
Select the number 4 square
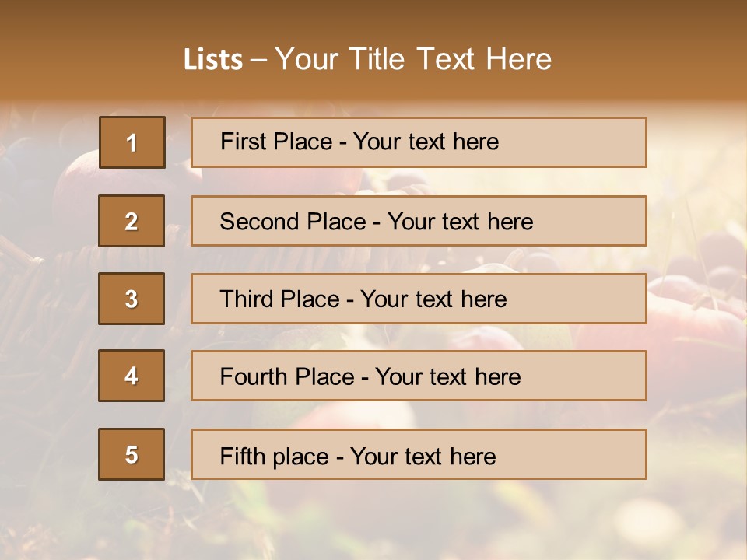tap(132, 376)
